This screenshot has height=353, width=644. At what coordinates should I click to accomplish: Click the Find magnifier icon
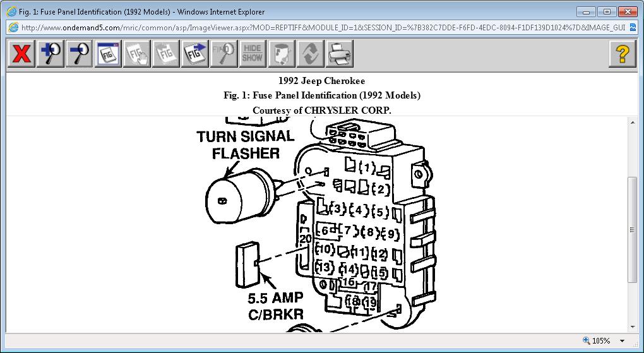tap(224, 54)
